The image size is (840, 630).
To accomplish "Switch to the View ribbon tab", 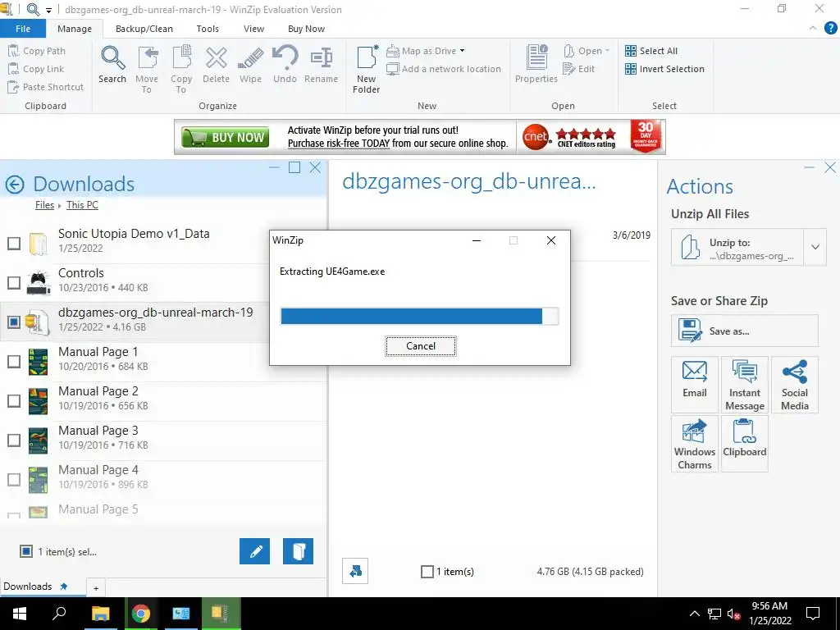I will (x=253, y=29).
